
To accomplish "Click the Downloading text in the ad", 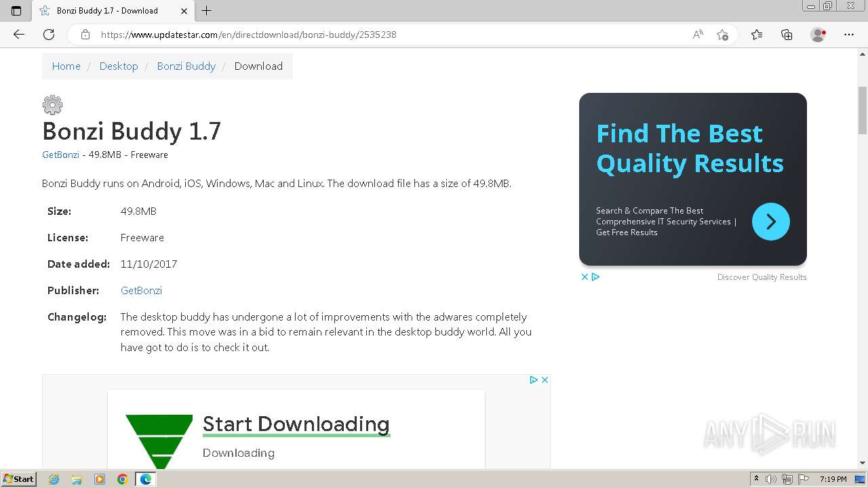I will (x=239, y=453).
